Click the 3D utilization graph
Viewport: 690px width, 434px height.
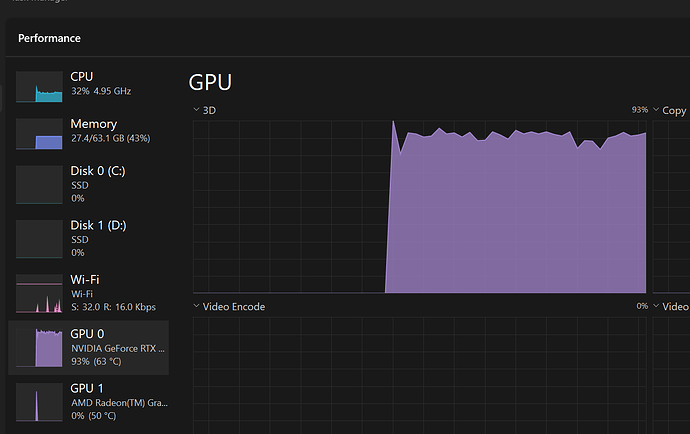[x=420, y=207]
